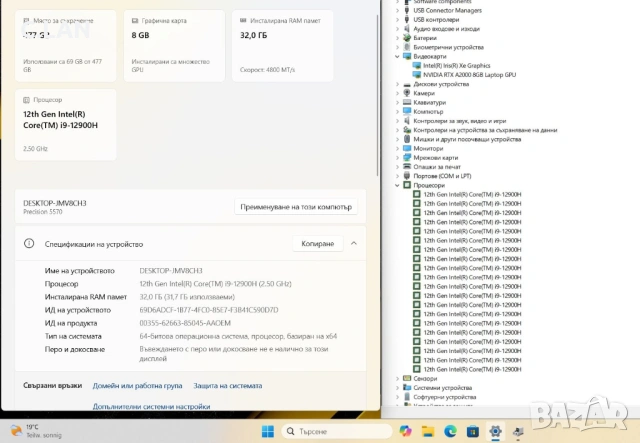Click the Мрежови карти network icon
Viewport: 640px width, 443px height.
click(407, 158)
